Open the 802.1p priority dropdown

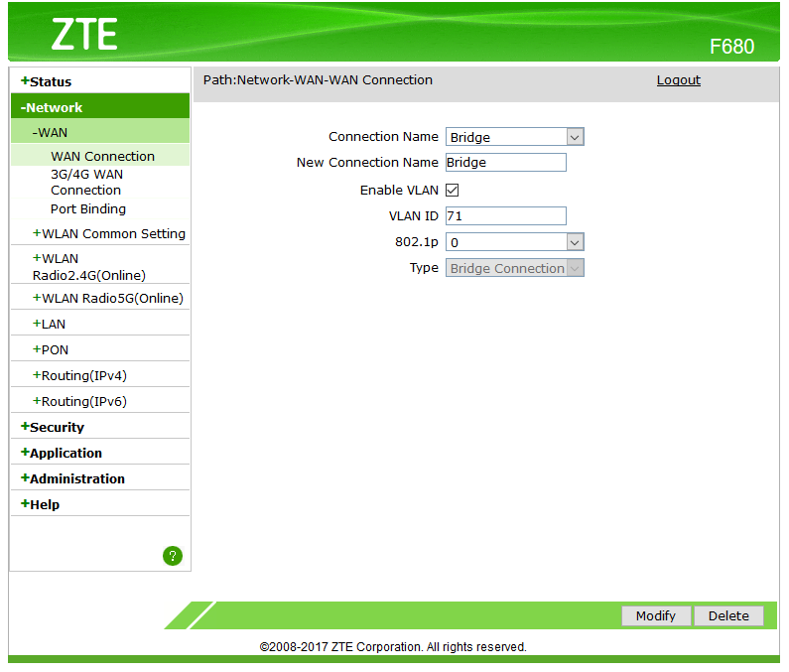(515, 242)
